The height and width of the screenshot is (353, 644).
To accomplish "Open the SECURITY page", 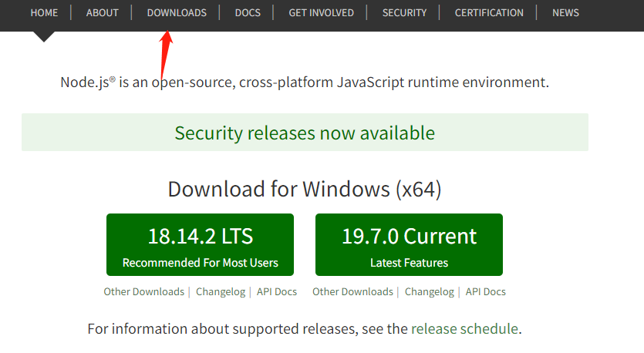I will [x=405, y=13].
